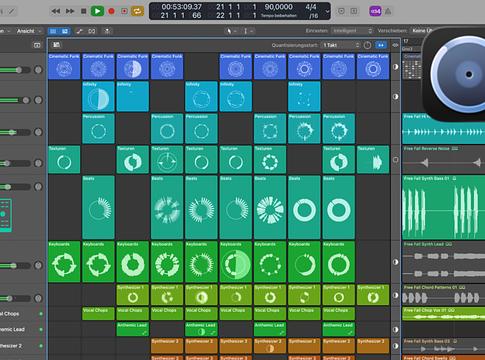Open the Ansicht menu
This screenshot has width=485, height=360.
[x=29, y=31]
